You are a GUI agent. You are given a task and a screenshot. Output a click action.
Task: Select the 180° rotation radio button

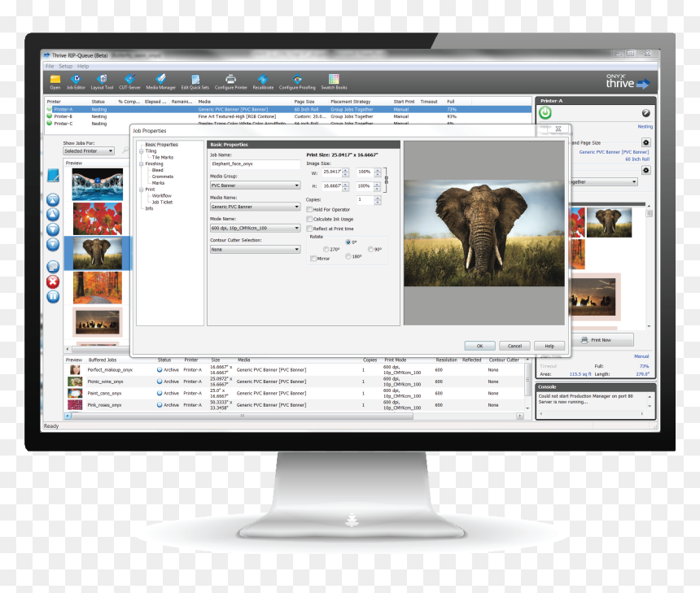(x=348, y=256)
